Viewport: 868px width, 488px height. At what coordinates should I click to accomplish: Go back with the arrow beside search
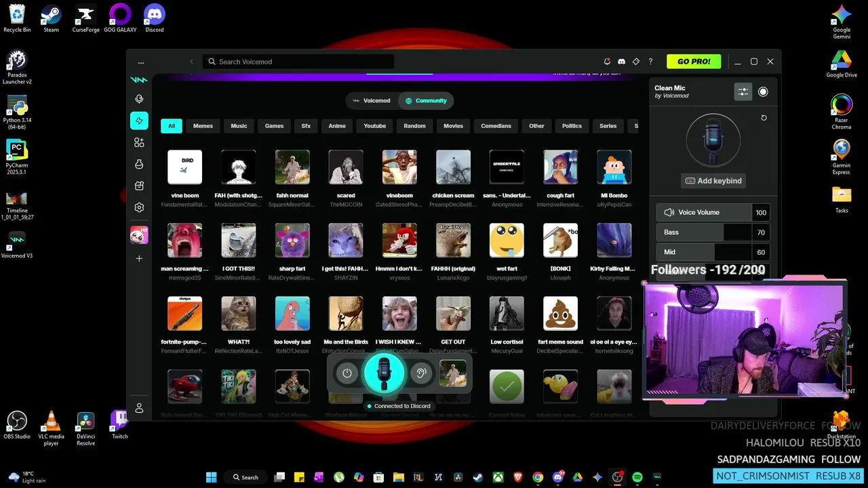(191, 62)
